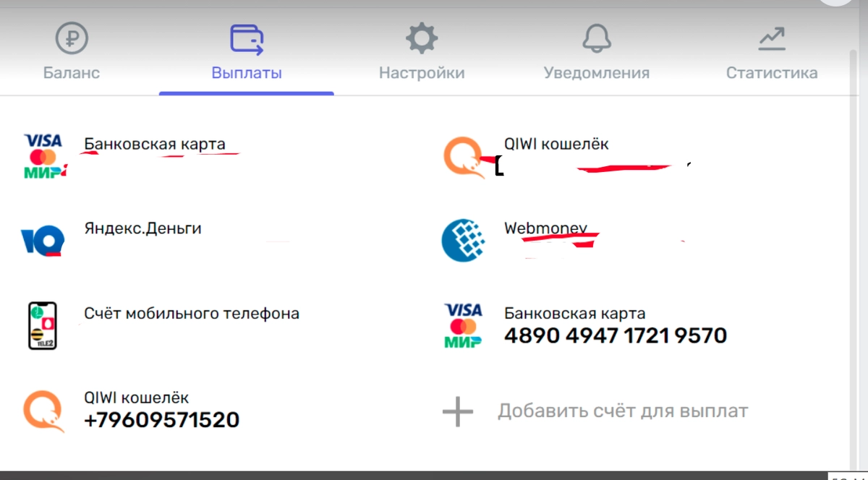Choose Счёт мобильного телефона option
Screen dimensions: 868x480
click(192, 314)
